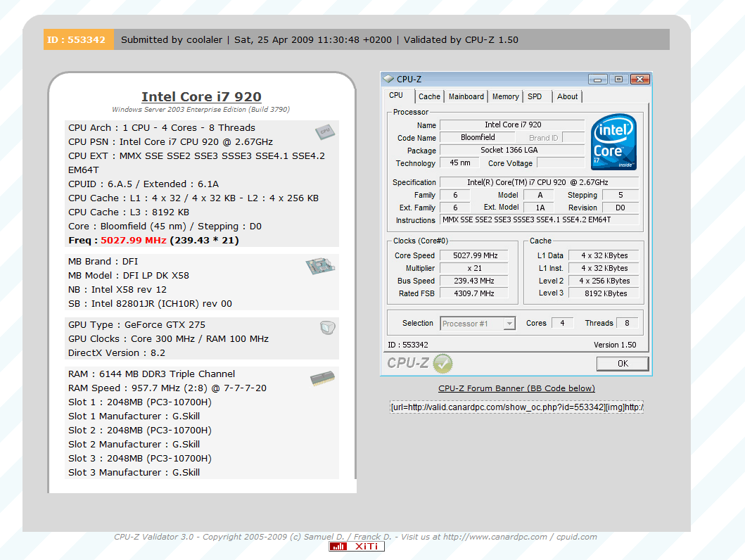The height and width of the screenshot is (560, 745).
Task: Click the Code Name Bloomfield field
Action: [478, 138]
